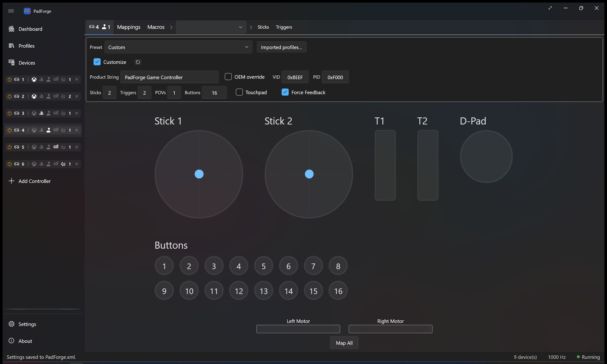Enable the OEM override checkbox
This screenshot has width=607, height=364.
pos(228,77)
